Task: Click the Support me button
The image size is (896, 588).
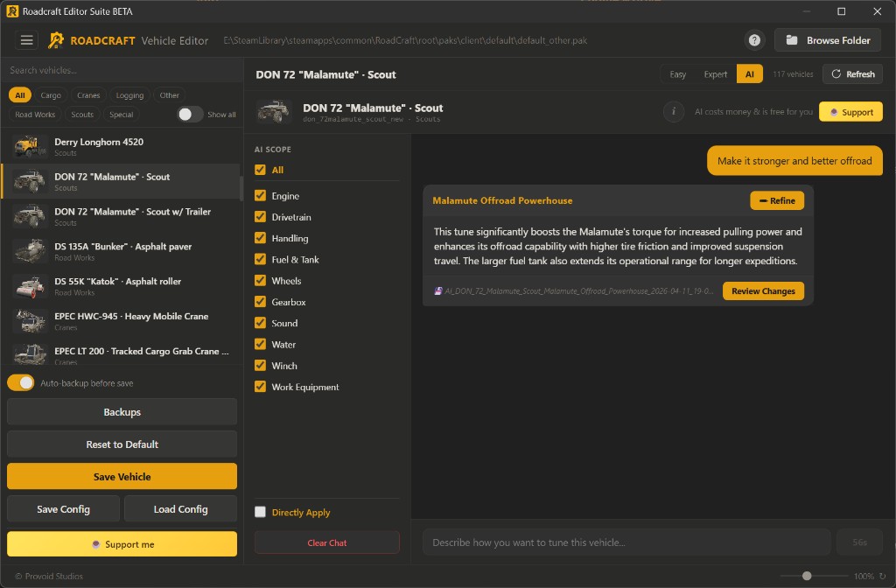Action: point(122,544)
